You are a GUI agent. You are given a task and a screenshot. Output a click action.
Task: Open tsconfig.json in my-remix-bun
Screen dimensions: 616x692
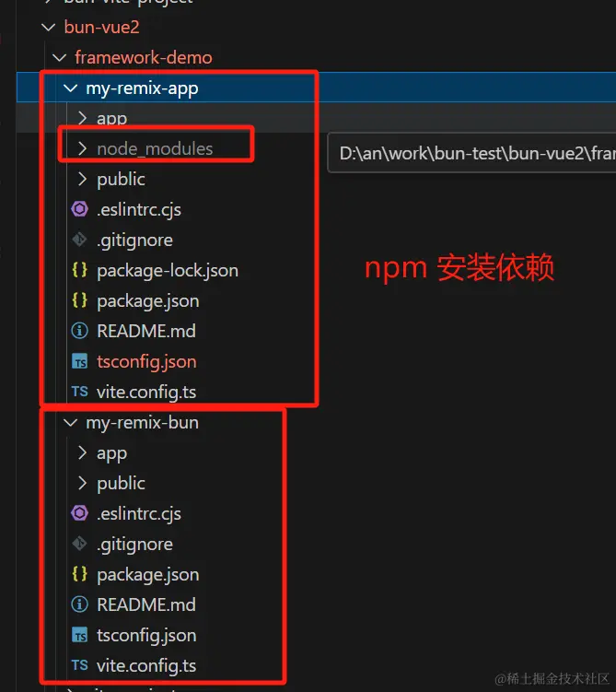coord(146,636)
